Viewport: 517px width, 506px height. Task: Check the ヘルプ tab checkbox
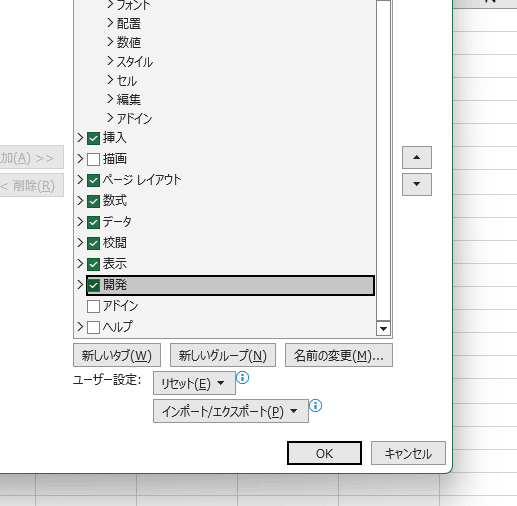(x=93, y=327)
